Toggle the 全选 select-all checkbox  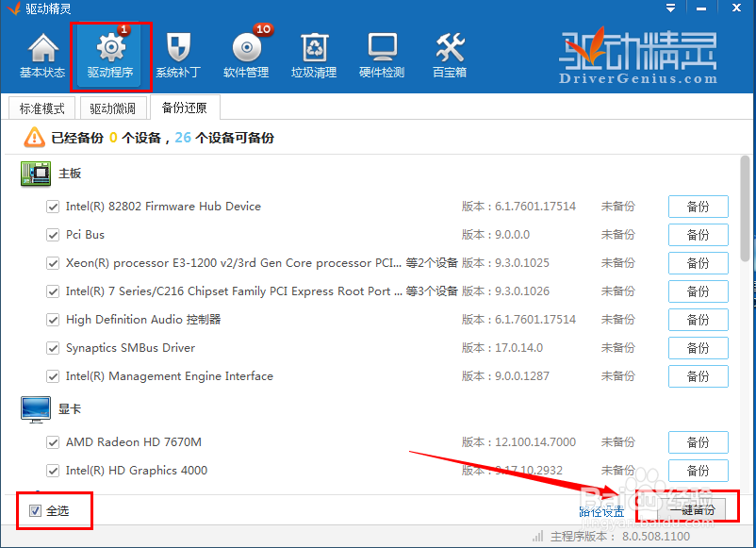pyautogui.click(x=35, y=510)
